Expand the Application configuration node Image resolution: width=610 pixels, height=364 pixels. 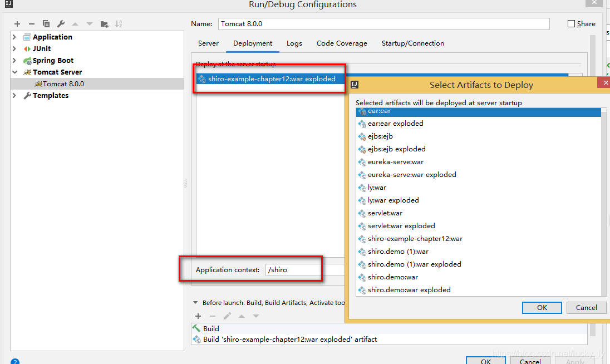tap(14, 37)
